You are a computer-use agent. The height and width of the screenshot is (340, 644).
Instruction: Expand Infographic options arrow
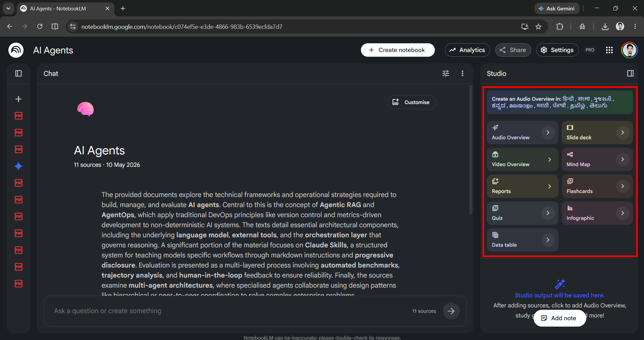click(623, 213)
